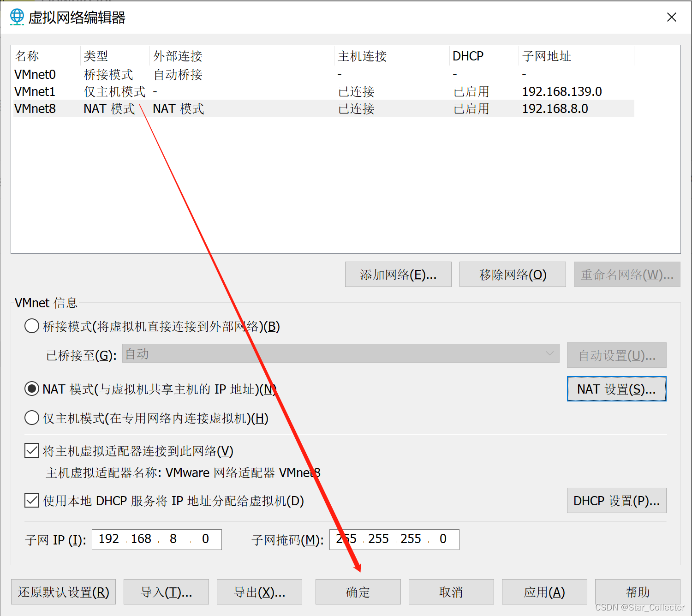Click the globe icon in the title bar

coord(17,17)
